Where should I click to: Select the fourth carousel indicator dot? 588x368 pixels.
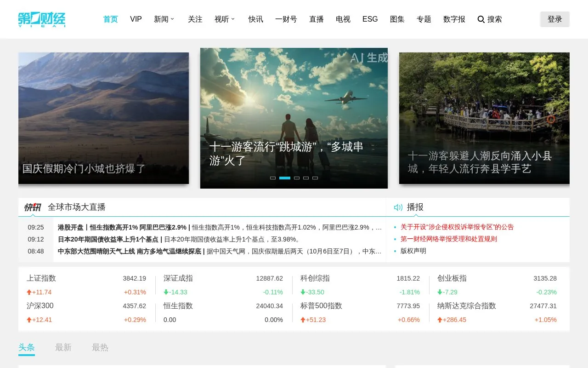click(x=306, y=178)
